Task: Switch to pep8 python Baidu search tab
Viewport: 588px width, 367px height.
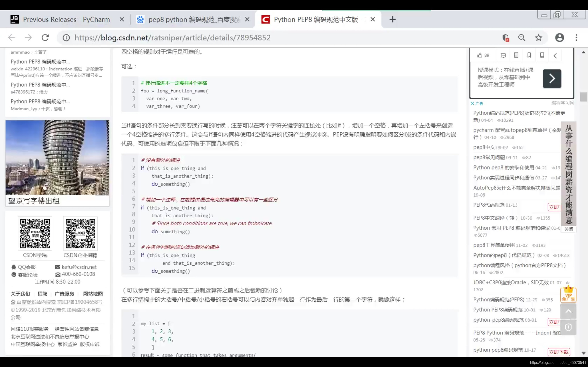Action: pos(194,19)
